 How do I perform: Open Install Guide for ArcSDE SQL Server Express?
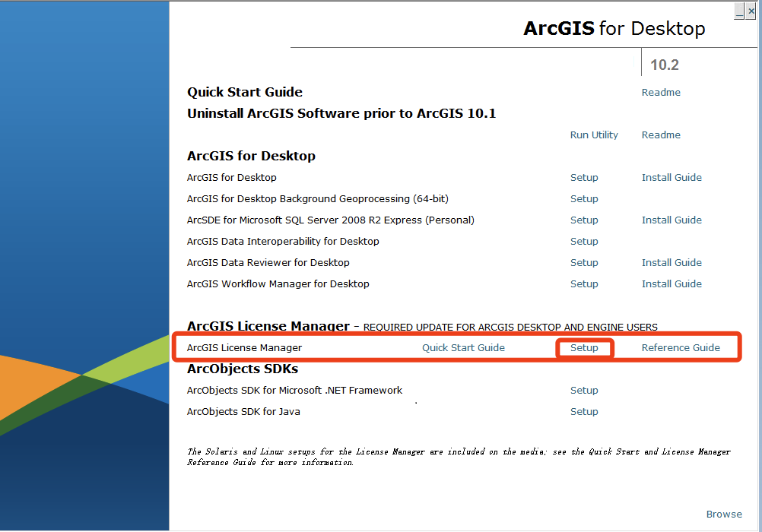[672, 220]
